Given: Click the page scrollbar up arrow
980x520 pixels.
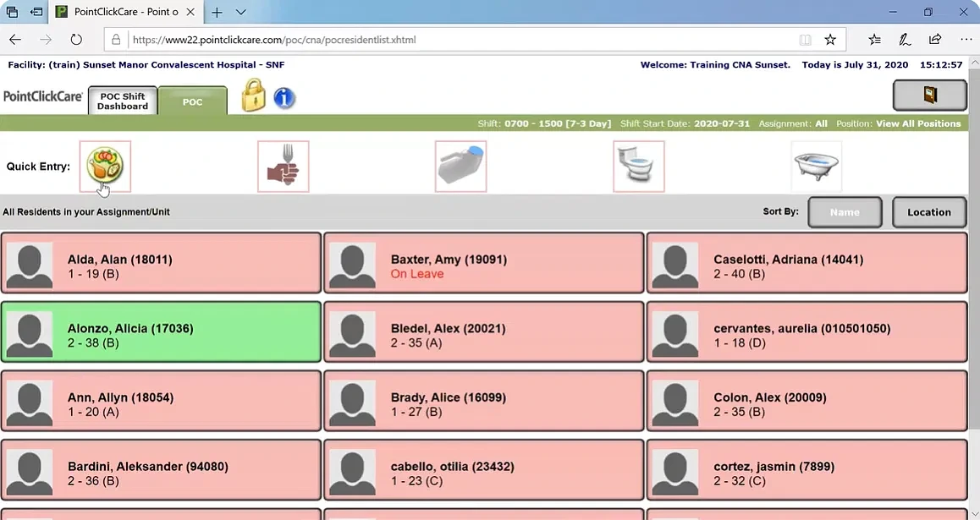Looking at the screenshot, I should tap(974, 62).
